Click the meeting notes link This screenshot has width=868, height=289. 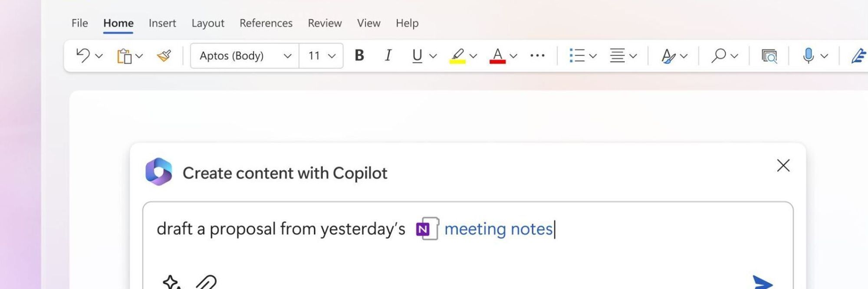[x=498, y=229]
